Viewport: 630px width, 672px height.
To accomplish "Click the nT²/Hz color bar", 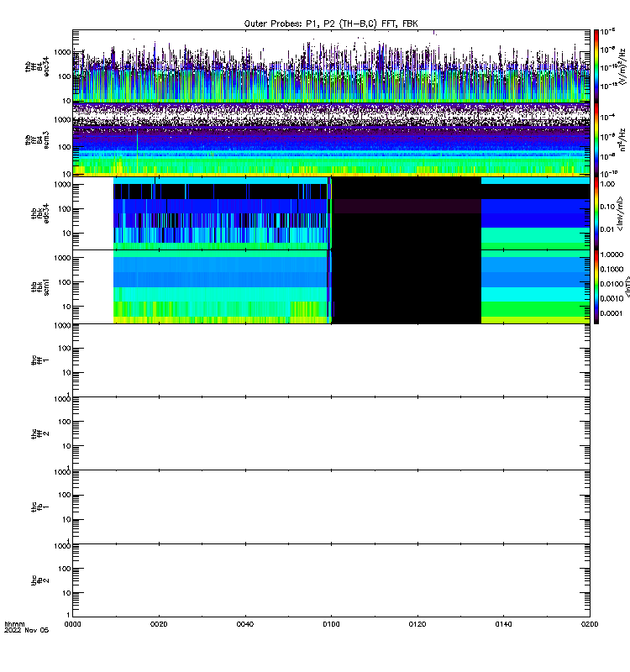I will coord(596,139).
